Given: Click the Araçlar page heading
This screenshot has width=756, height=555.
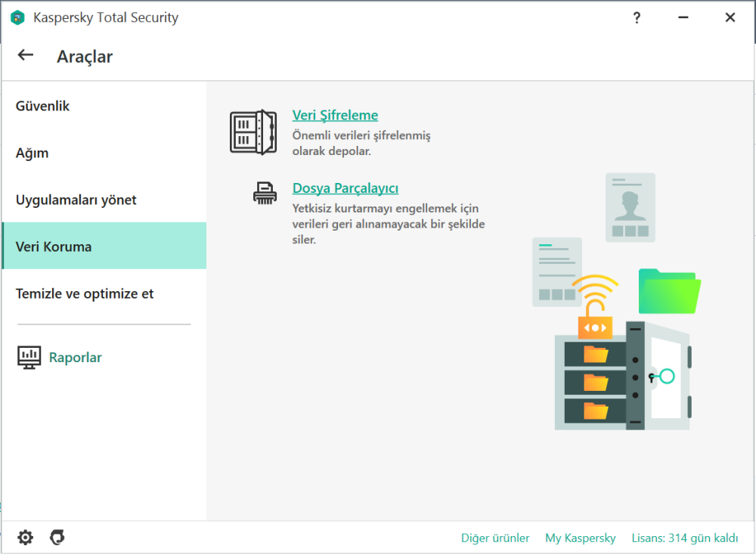Looking at the screenshot, I should click(85, 57).
